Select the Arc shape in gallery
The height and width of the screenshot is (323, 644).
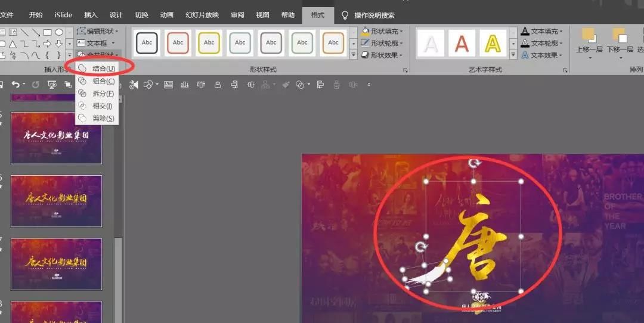24,55
